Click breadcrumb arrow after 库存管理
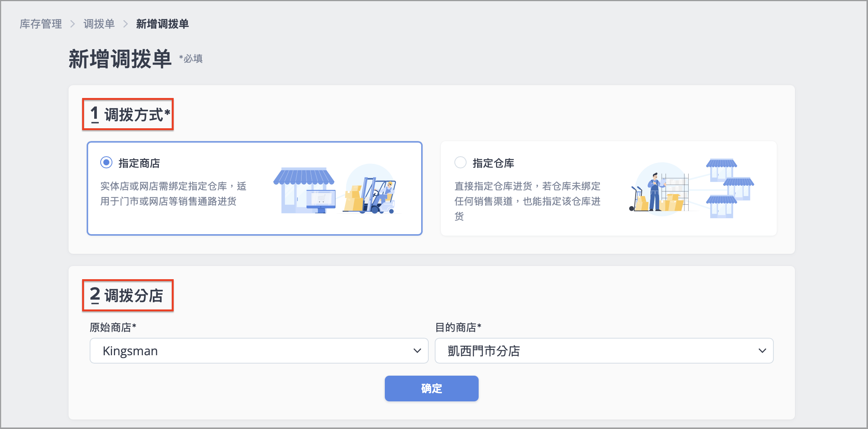The height and width of the screenshot is (429, 868). (x=73, y=24)
